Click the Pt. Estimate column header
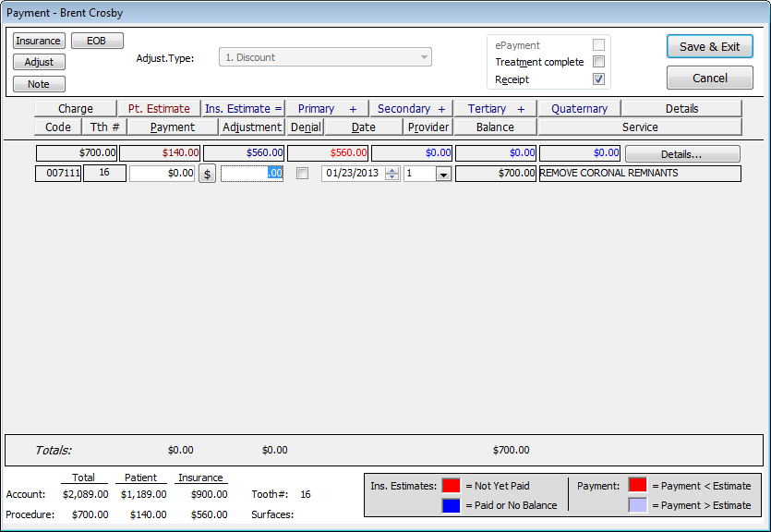The width and height of the screenshot is (771, 532). pos(160,109)
